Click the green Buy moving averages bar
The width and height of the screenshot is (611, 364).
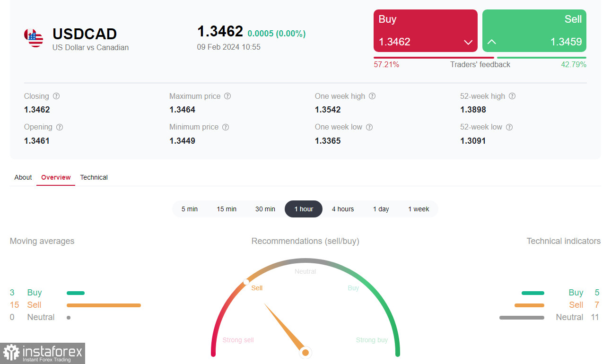pos(76,293)
